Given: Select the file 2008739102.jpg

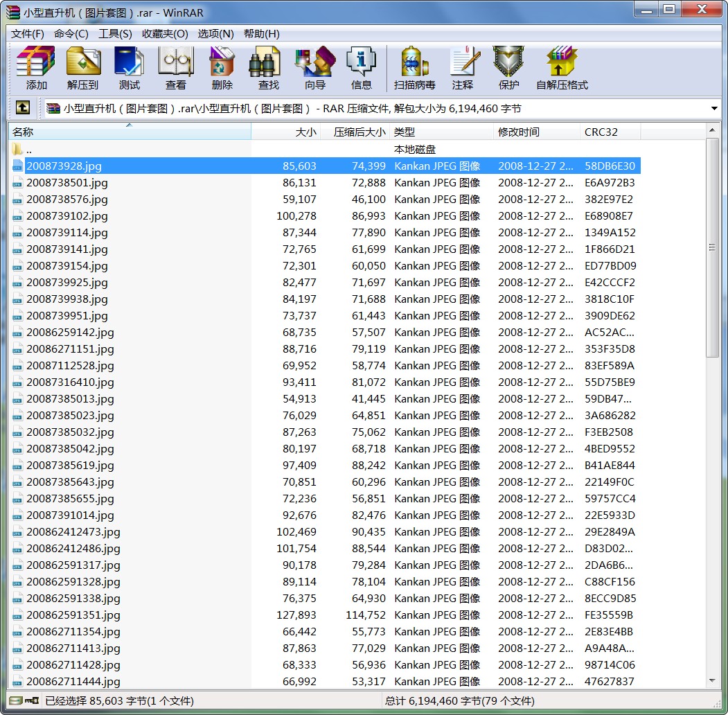Looking at the screenshot, I should [67, 216].
